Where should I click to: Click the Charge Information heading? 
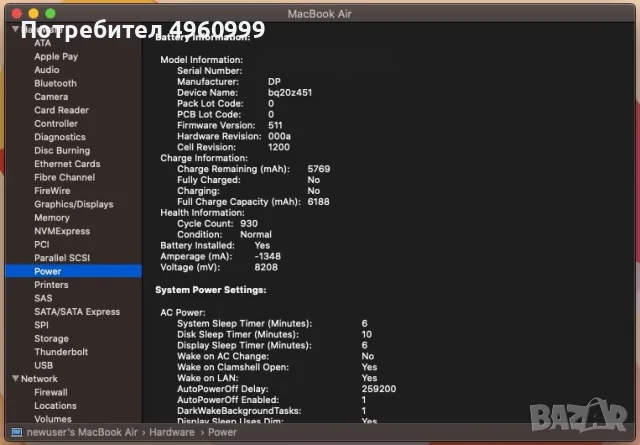coord(204,158)
